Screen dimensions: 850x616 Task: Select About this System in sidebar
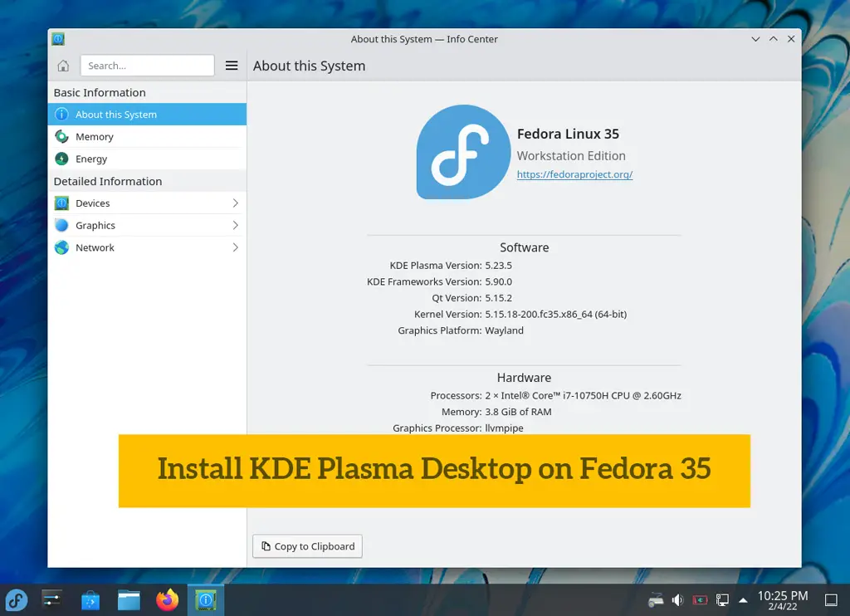147,115
